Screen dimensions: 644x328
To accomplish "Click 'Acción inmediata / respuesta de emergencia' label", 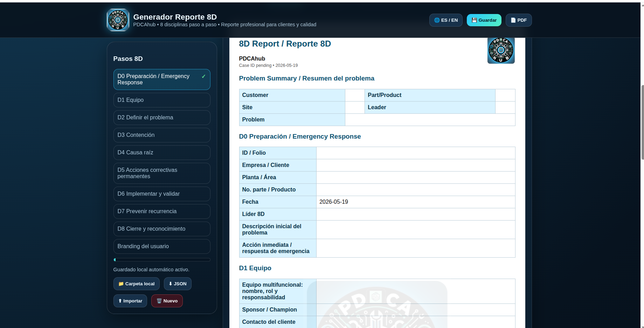I will [276, 248].
